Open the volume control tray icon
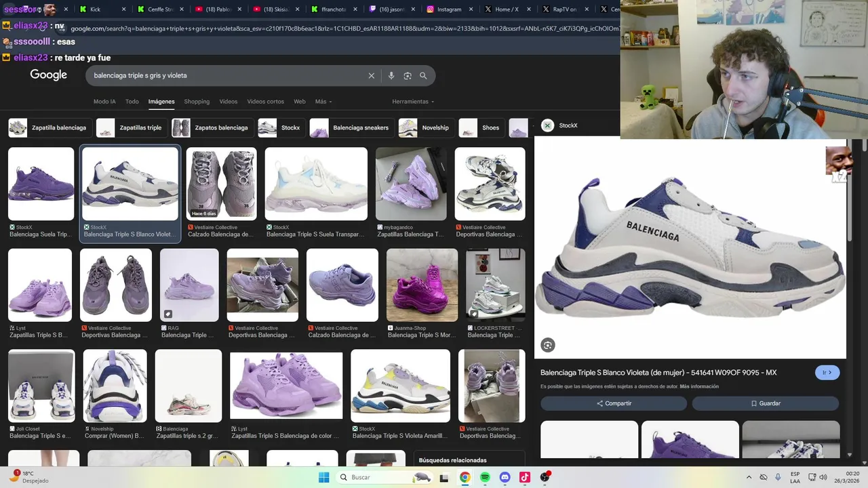Viewport: 868px width, 488px height. [x=823, y=477]
